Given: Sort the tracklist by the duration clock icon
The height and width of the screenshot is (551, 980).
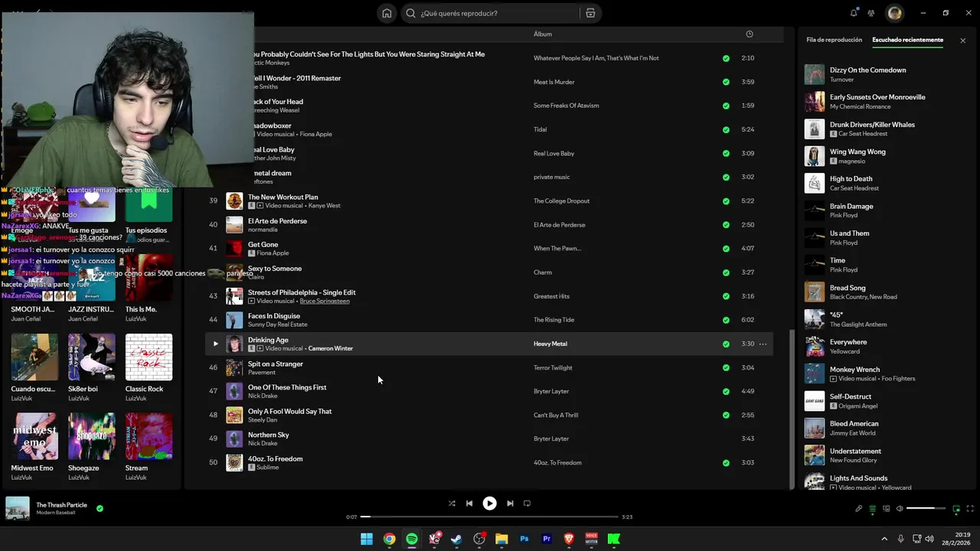Looking at the screenshot, I should pyautogui.click(x=750, y=34).
